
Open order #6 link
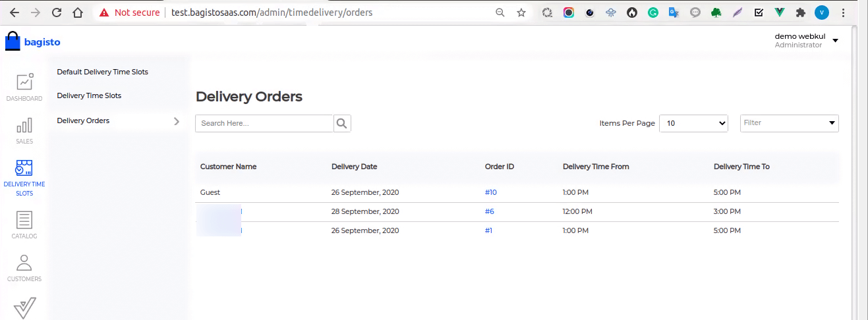(x=489, y=212)
